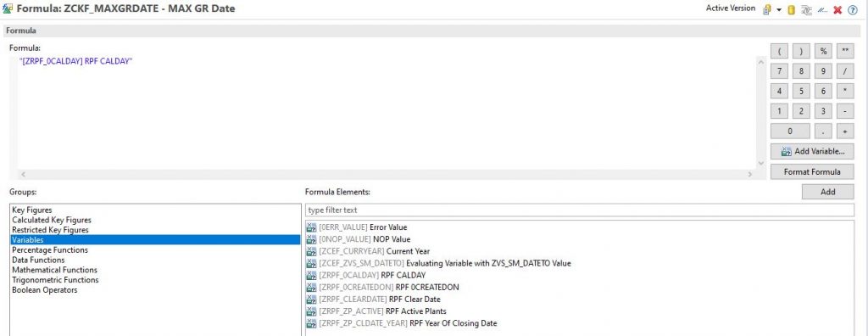This screenshot has width=868, height=336.
Task: Click variable icon beside NOP Value
Action: point(311,239)
